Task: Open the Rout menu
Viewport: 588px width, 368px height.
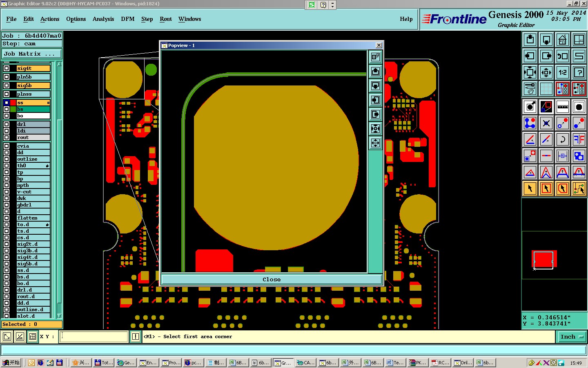Action: pyautogui.click(x=166, y=19)
